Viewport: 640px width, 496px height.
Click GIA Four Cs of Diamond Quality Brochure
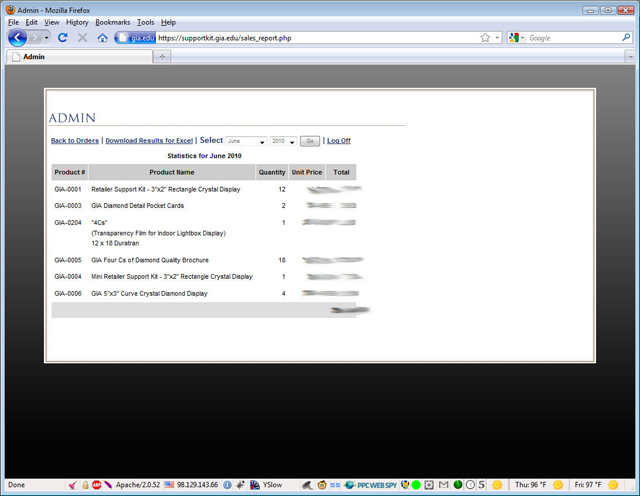pyautogui.click(x=150, y=260)
